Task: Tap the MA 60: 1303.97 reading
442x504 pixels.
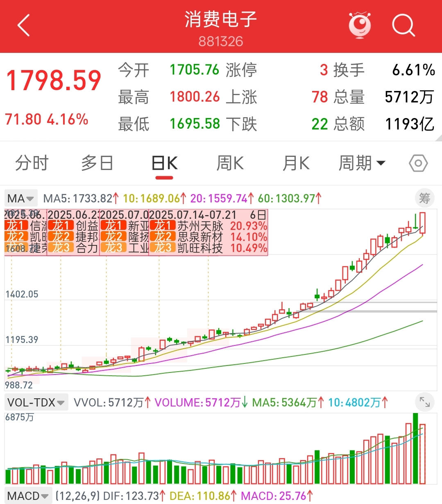Action: [x=290, y=199]
